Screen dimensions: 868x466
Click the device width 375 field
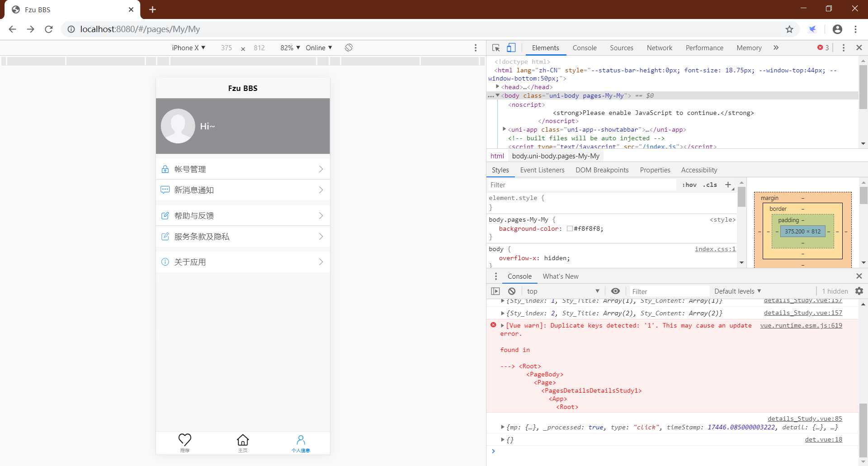pos(226,48)
